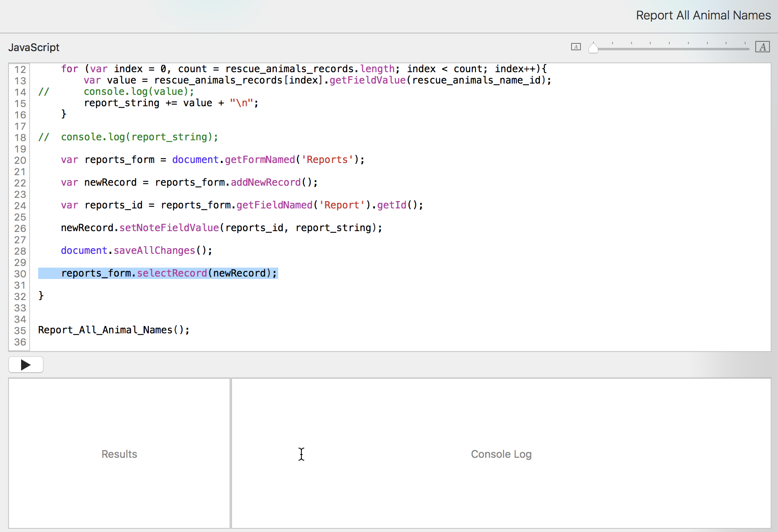
Task: Click the getFieldValue method on line 13
Action: 368,80
